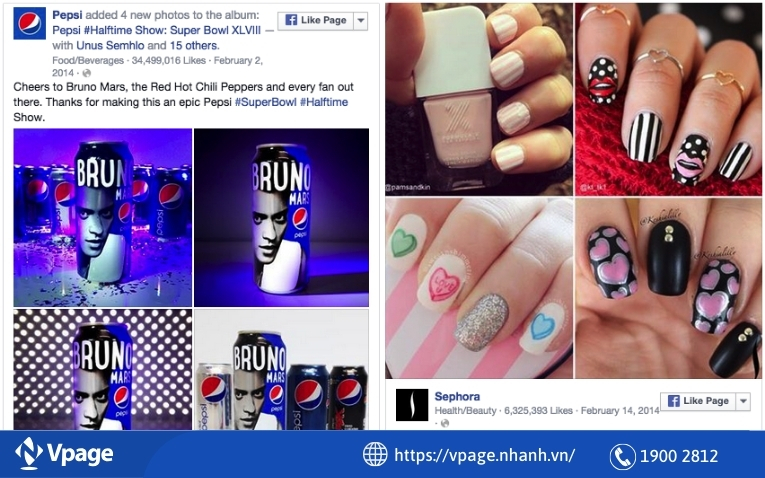765x478 pixels.
Task: Open the https://vpage.nhanh.vn/ link
Action: tap(484, 456)
